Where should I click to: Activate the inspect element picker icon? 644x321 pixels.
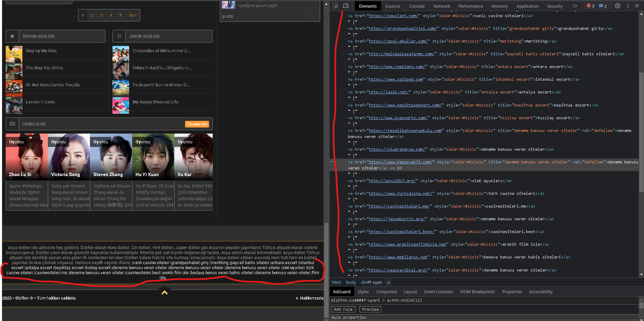pos(336,6)
